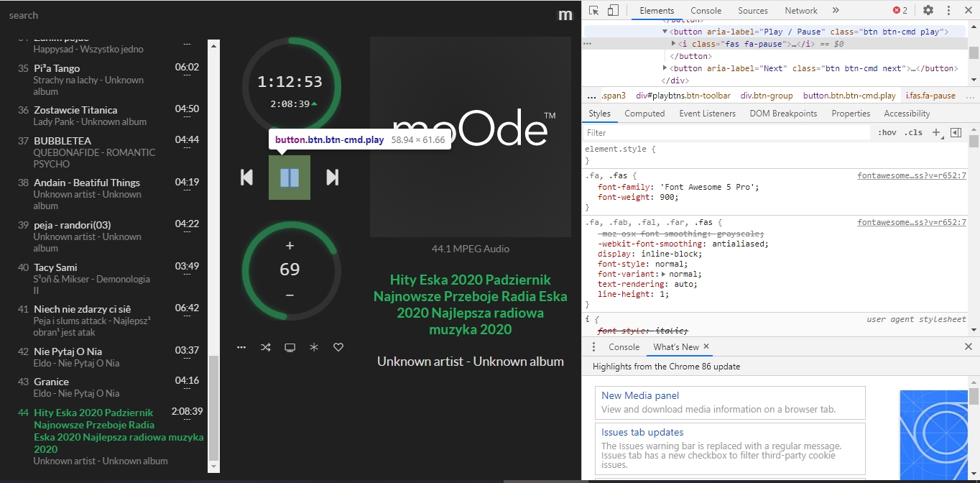Screen dimensions: 980x483
Task: Click the monitor display icon below volume
Action: pos(290,348)
